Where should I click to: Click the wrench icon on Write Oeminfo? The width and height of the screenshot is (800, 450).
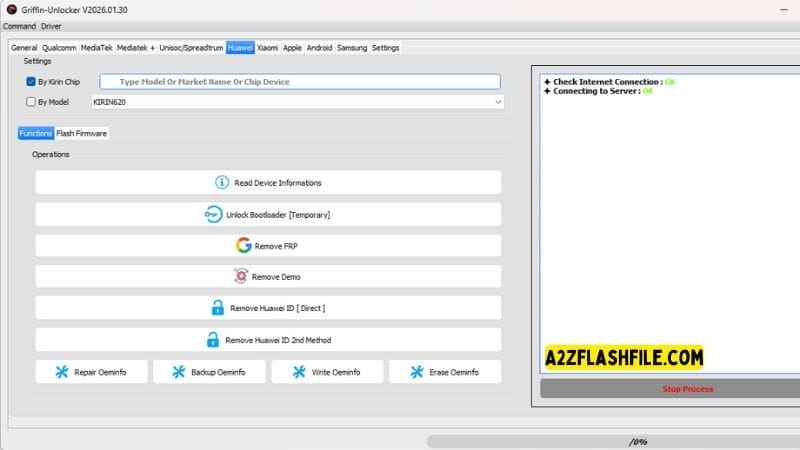coord(299,372)
